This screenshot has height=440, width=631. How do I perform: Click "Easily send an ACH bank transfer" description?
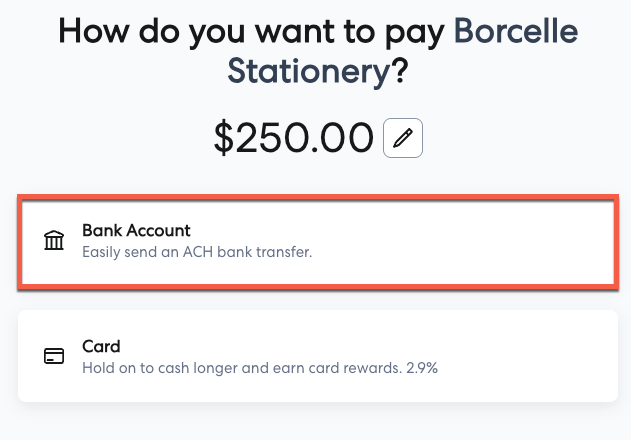point(197,252)
